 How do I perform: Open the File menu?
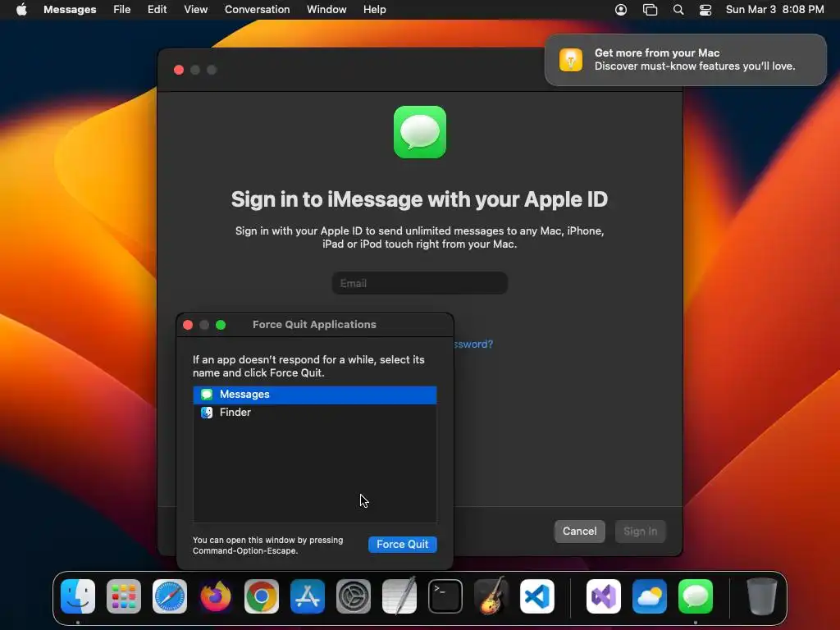(121, 10)
